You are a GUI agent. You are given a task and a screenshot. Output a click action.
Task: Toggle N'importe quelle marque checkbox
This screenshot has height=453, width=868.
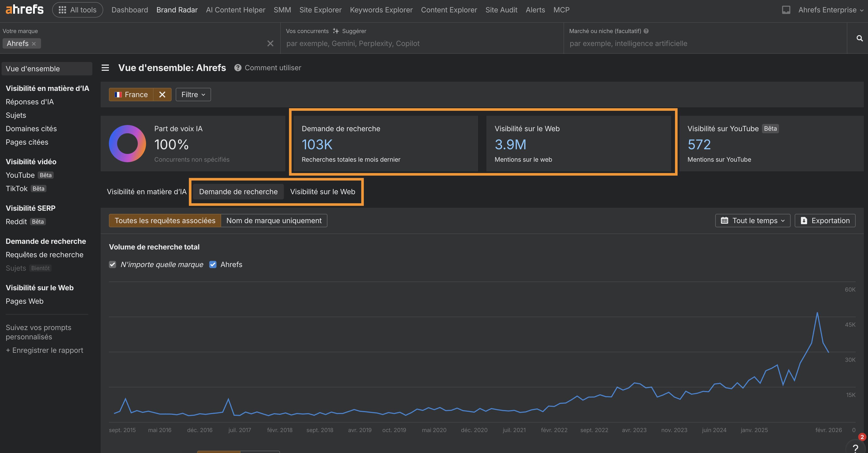[x=112, y=264]
